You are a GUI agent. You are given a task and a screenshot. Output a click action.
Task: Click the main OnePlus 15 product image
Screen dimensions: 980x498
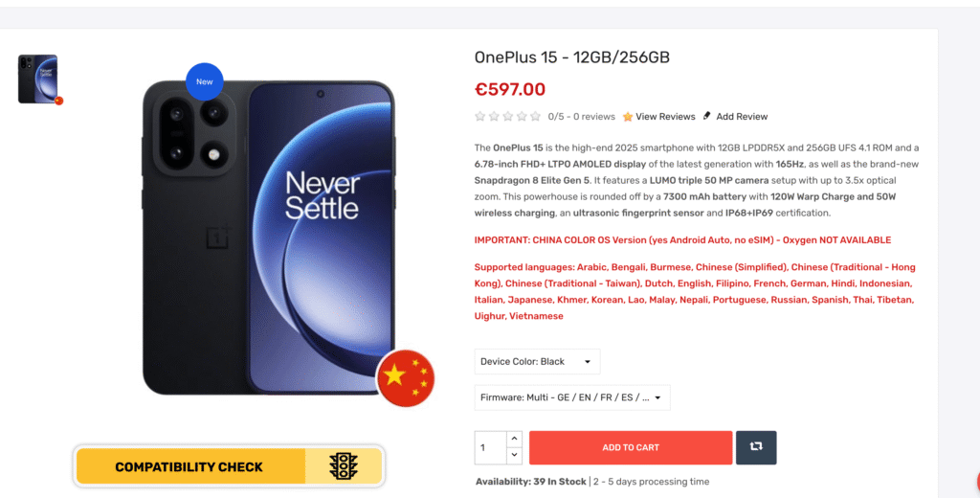pos(269,238)
